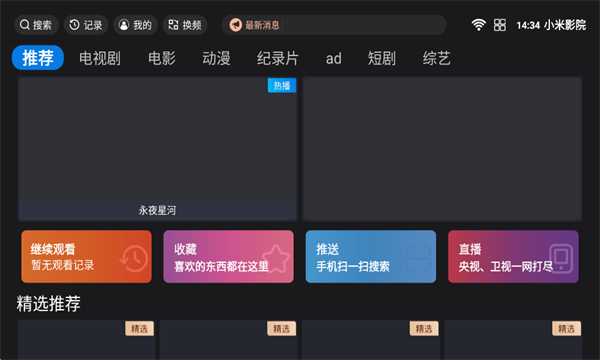Click the megaphone latest news icon

[x=236, y=25]
